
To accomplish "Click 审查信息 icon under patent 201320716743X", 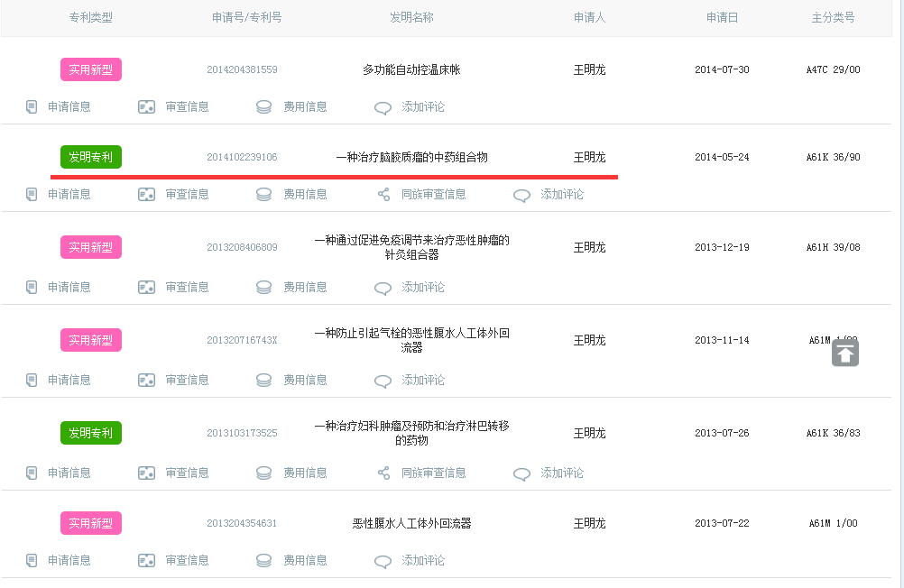I will coord(147,381).
